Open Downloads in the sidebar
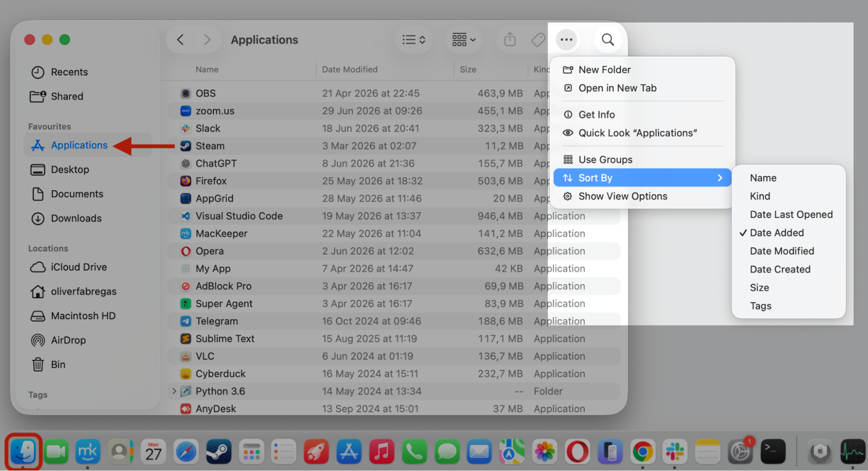This screenshot has height=471, width=868. click(x=88, y=218)
